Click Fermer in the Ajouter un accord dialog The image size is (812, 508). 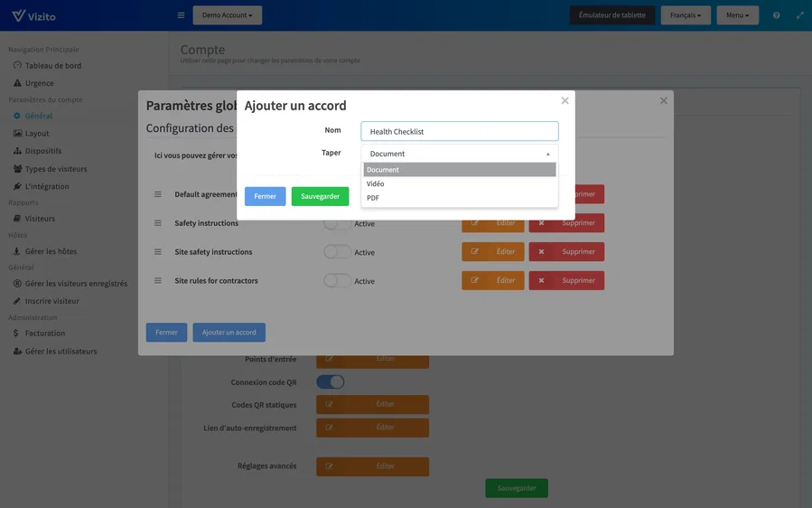click(x=266, y=196)
